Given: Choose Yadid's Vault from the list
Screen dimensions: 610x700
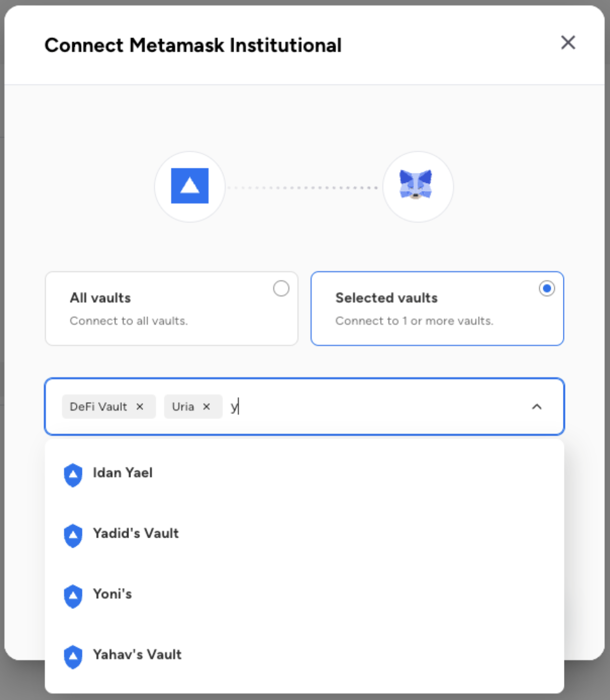Looking at the screenshot, I should (x=304, y=534).
